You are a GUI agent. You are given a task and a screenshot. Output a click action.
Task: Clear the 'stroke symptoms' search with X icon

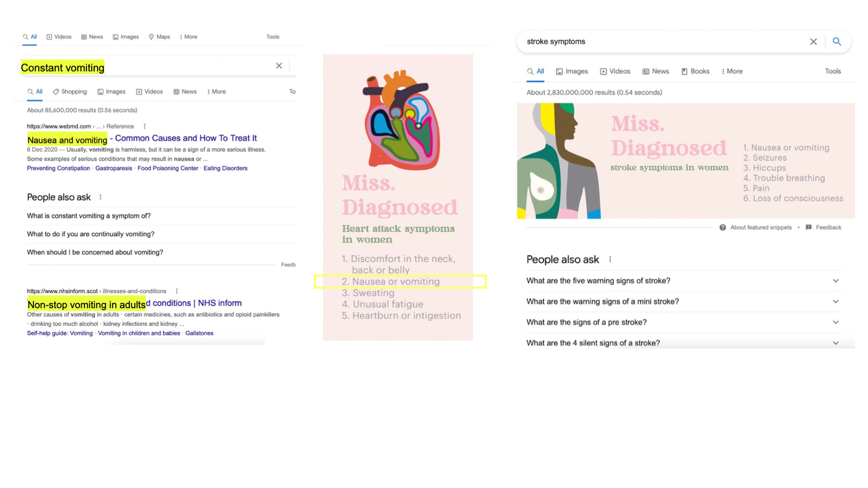813,42
